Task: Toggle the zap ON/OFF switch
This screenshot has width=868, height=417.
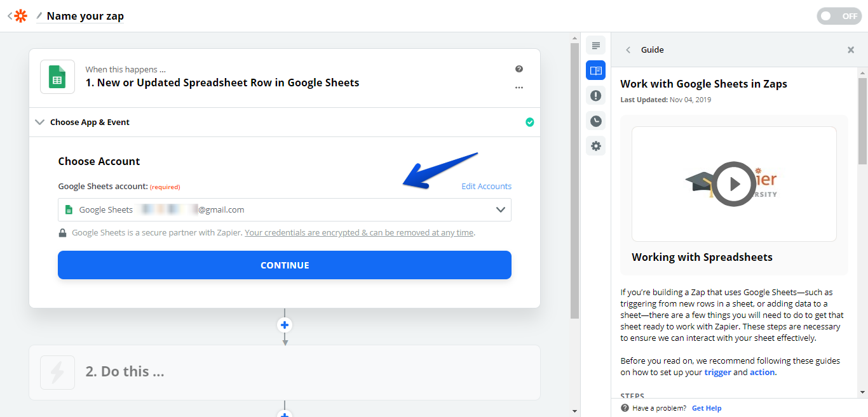Action: [839, 17]
